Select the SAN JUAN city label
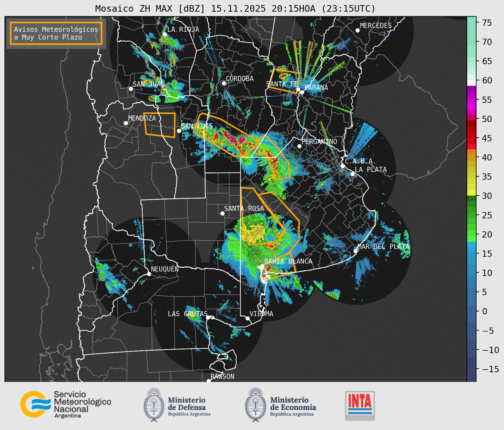The height and width of the screenshot is (430, 504). [149, 84]
